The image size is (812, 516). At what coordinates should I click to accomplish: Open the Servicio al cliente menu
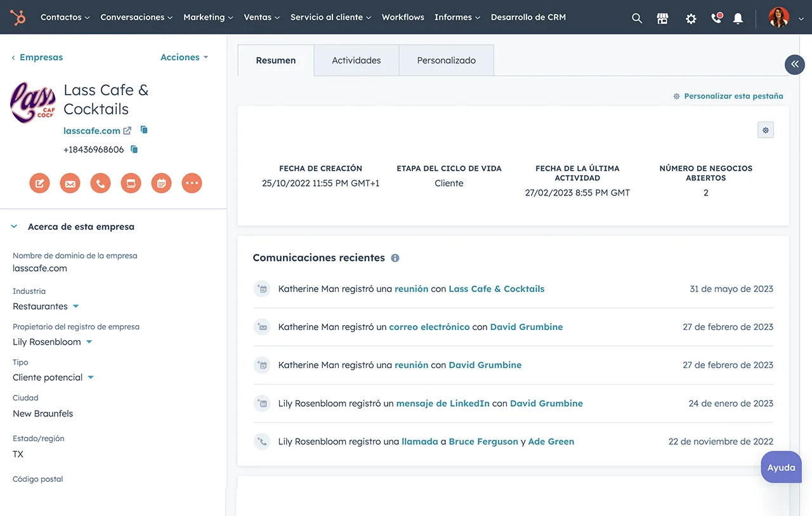pyautogui.click(x=331, y=17)
